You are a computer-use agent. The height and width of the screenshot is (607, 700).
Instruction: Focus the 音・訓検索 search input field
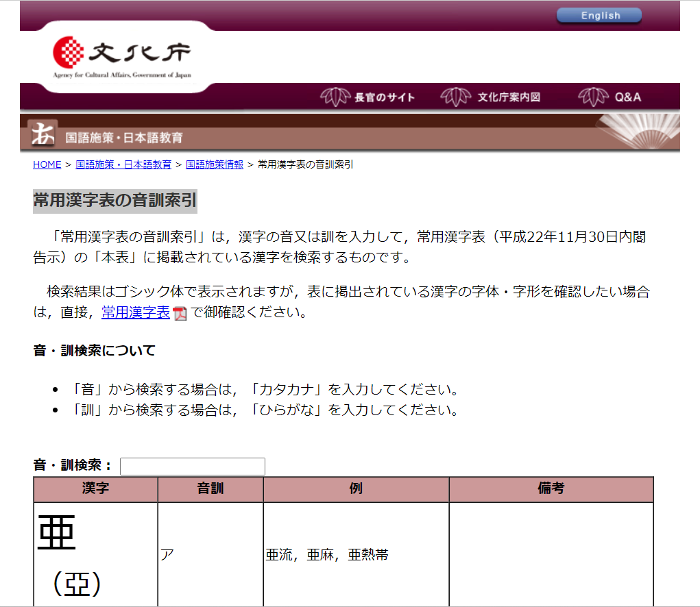[x=193, y=466]
